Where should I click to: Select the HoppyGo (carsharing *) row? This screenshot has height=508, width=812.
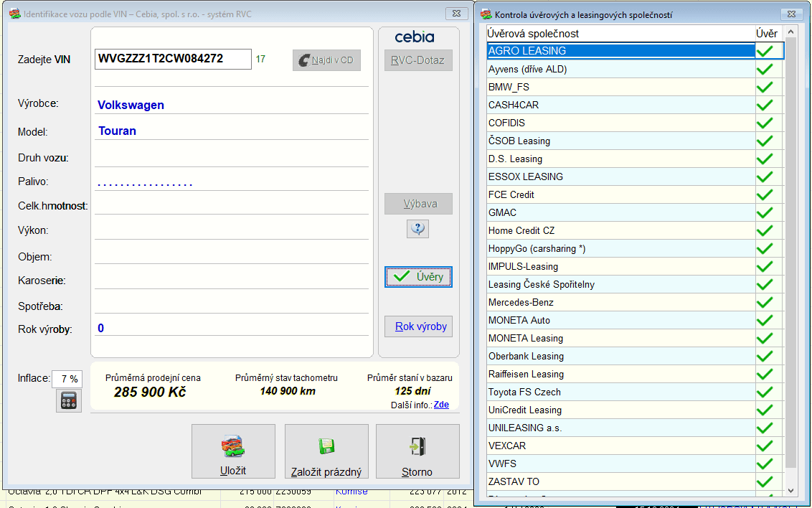click(x=635, y=248)
